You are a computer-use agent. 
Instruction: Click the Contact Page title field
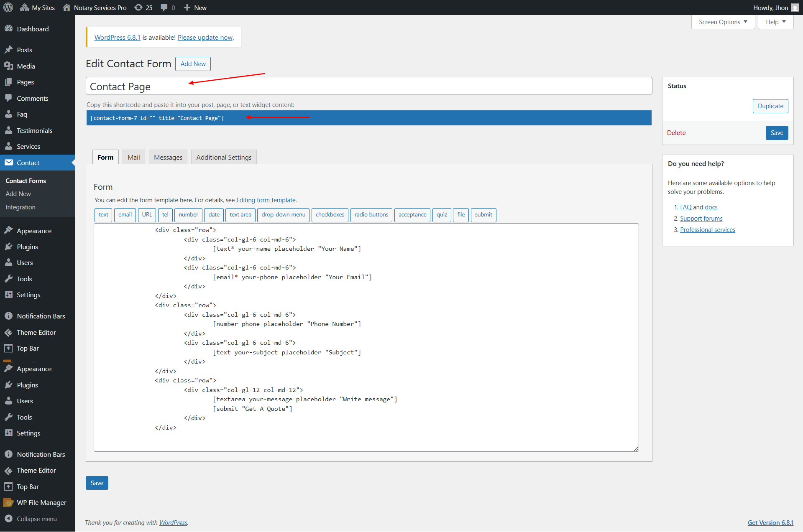[x=369, y=86]
